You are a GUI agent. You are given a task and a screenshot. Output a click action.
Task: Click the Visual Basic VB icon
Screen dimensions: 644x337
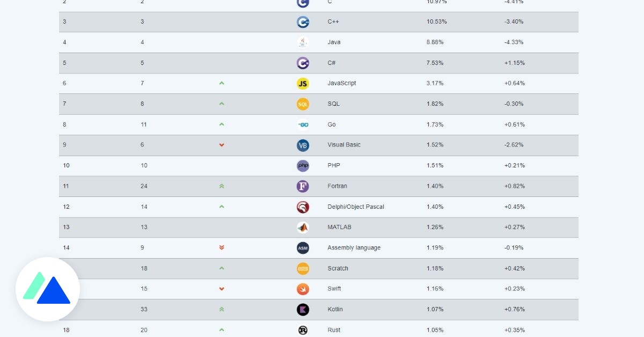pyautogui.click(x=303, y=145)
